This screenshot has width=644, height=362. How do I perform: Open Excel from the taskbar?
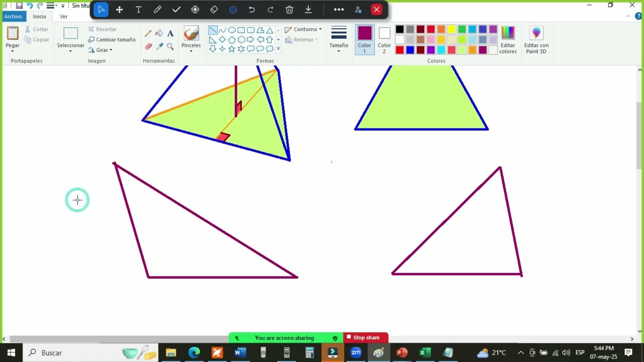coord(425,353)
